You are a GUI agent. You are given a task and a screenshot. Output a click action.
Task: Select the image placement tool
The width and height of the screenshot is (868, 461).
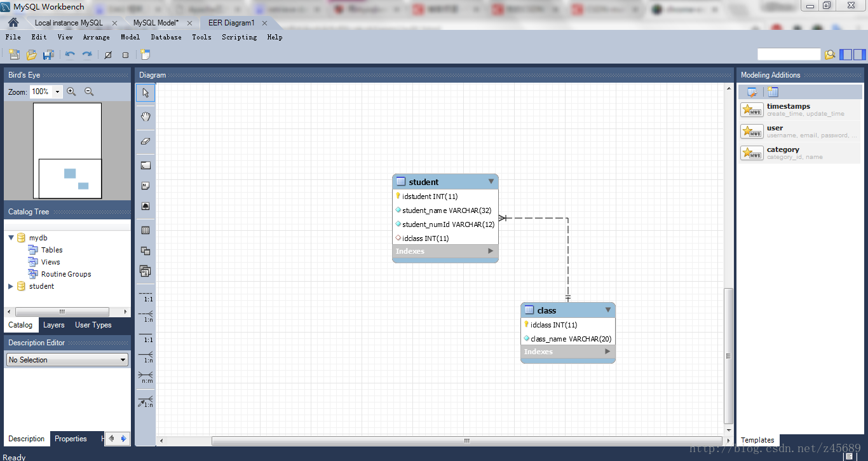[146, 207]
